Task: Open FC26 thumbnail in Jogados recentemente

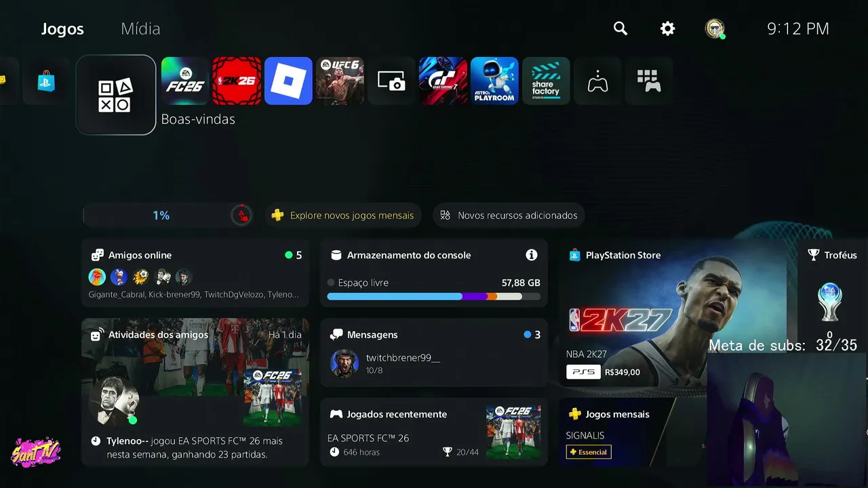Action: 513,432
